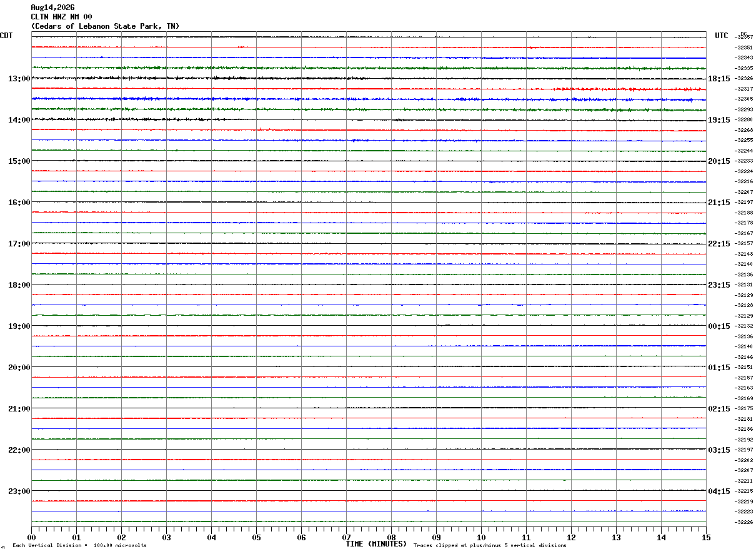Select the 13:00 CDT hour label
The height and width of the screenshot is (554, 756).
19,79
